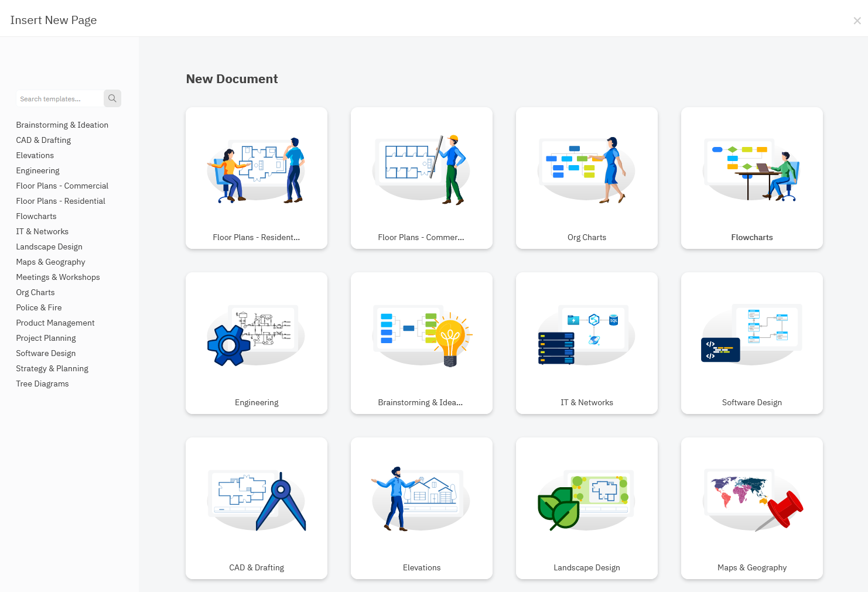Viewport: 868px width, 592px height.
Task: Select Project Planning from category list
Action: pyautogui.click(x=46, y=338)
